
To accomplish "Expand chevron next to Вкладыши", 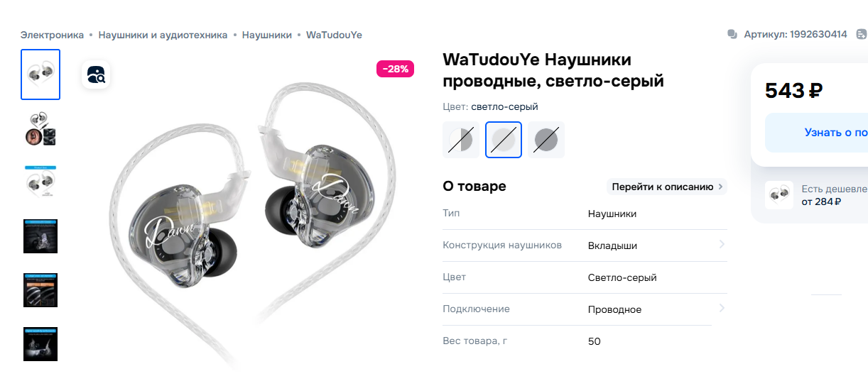I will 721,245.
